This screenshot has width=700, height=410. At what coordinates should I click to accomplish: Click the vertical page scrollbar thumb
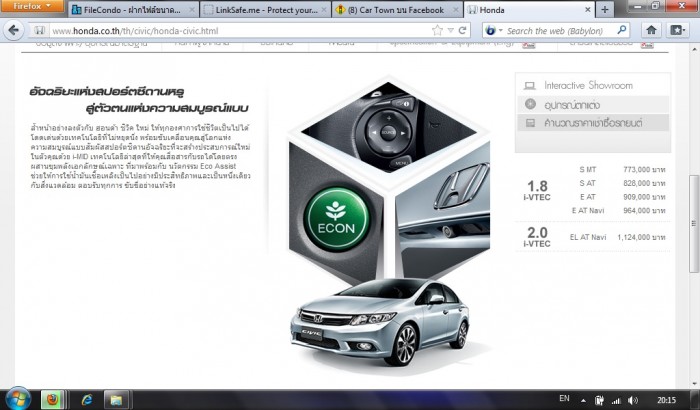[694, 223]
